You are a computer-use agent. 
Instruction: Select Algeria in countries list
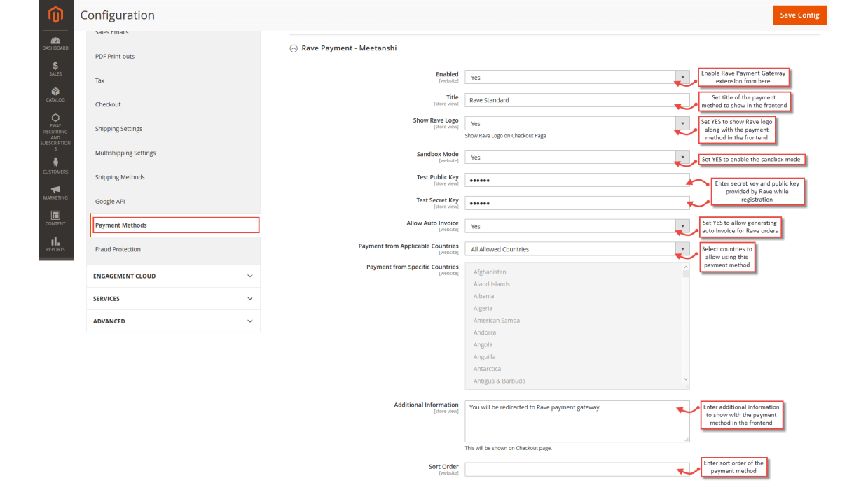483,308
